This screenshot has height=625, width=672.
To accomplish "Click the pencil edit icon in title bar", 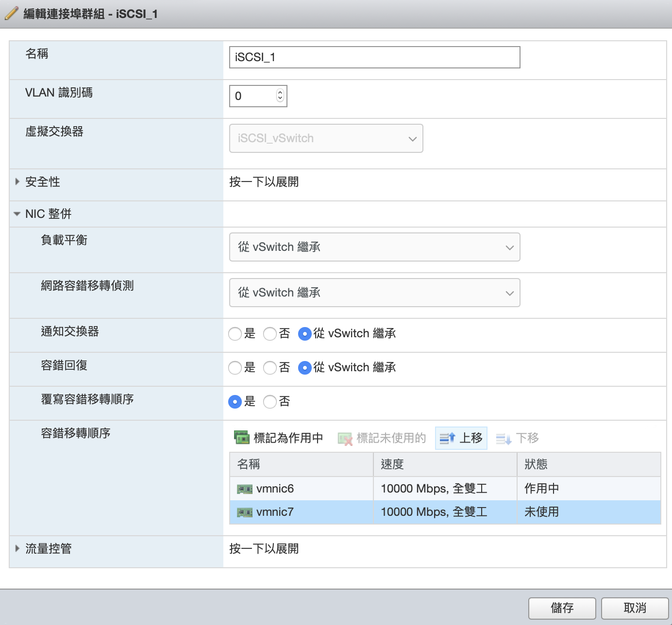I will (x=11, y=14).
